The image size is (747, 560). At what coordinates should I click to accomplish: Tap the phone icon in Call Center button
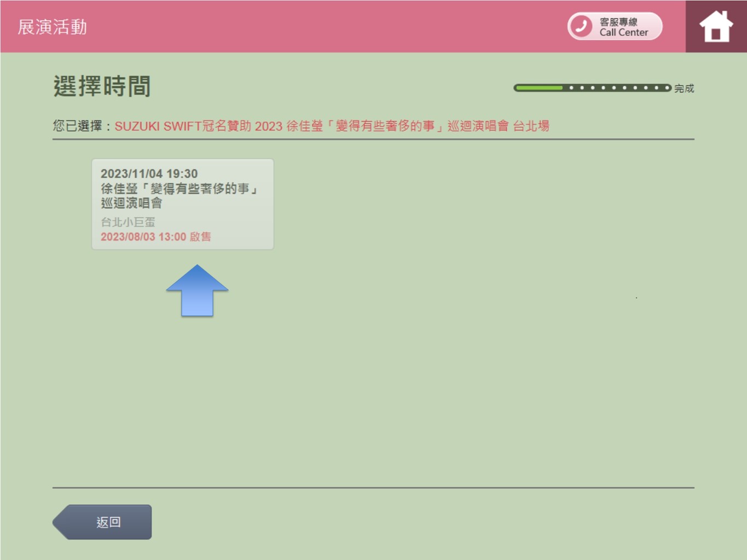581,26
